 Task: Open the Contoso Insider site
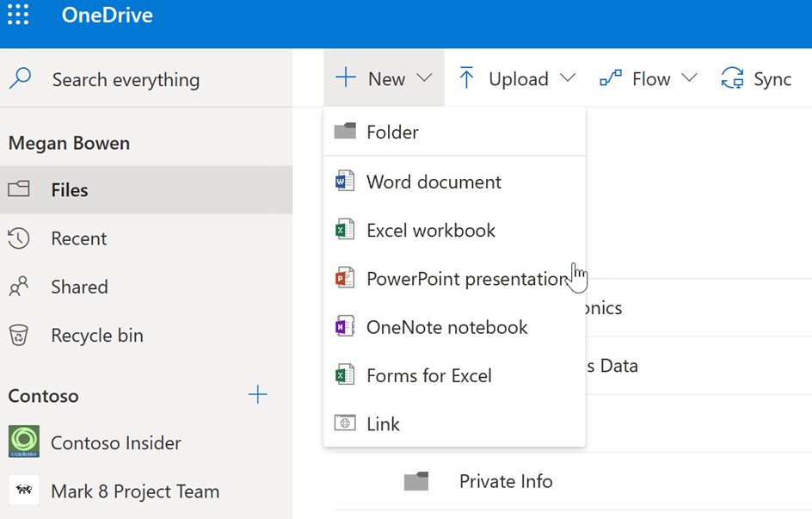coord(146,442)
